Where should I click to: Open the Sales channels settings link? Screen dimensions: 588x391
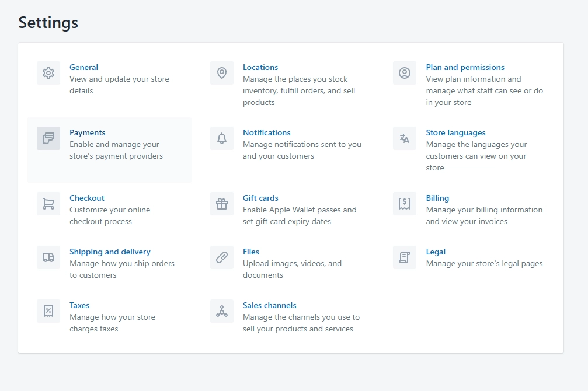click(269, 305)
